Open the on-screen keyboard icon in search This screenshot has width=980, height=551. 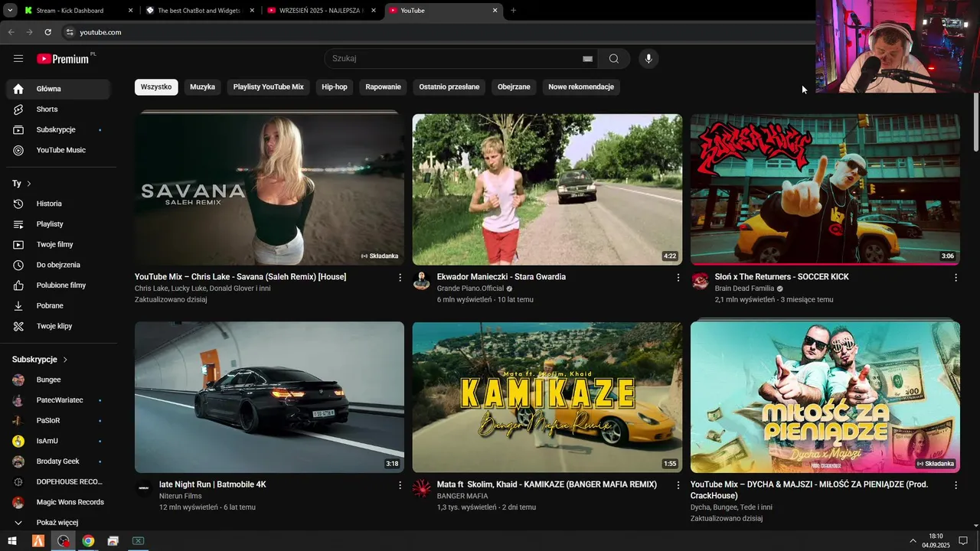(587, 59)
